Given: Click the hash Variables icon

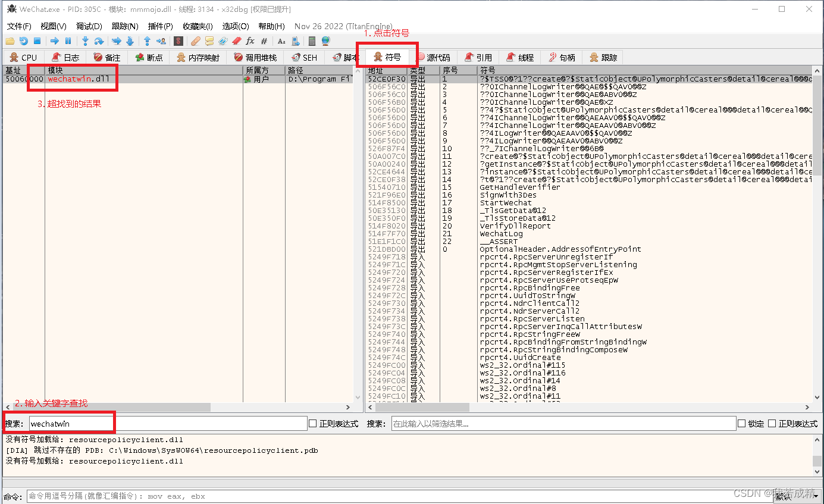Looking at the screenshot, I should tap(264, 41).
